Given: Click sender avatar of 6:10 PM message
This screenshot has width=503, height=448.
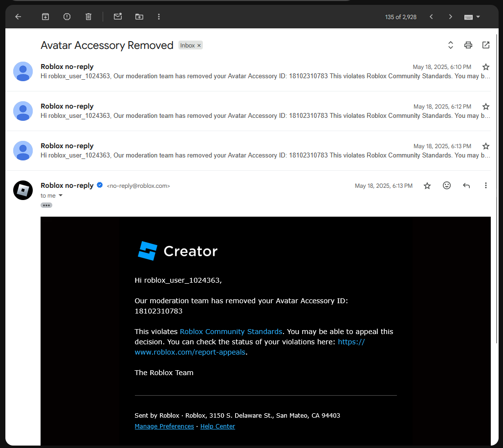Looking at the screenshot, I should coord(23,71).
